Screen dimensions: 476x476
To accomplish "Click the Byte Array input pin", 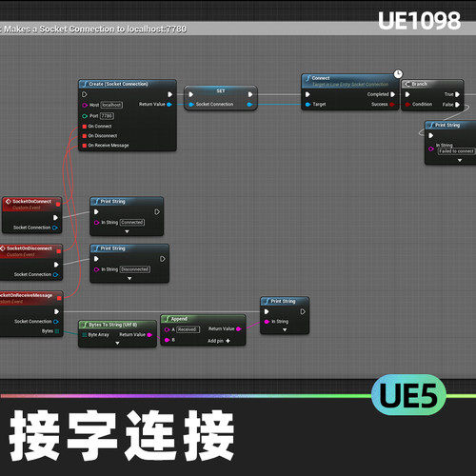I will [85, 335].
